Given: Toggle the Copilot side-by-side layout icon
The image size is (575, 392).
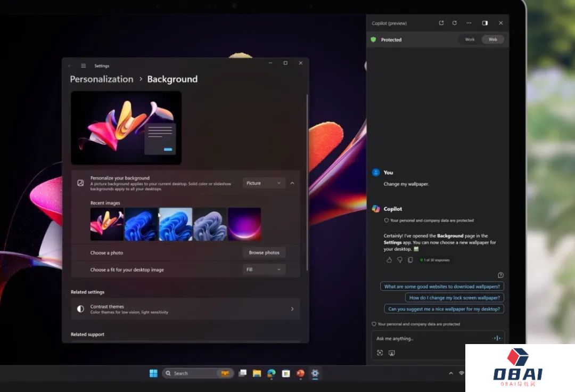Looking at the screenshot, I should (x=485, y=23).
